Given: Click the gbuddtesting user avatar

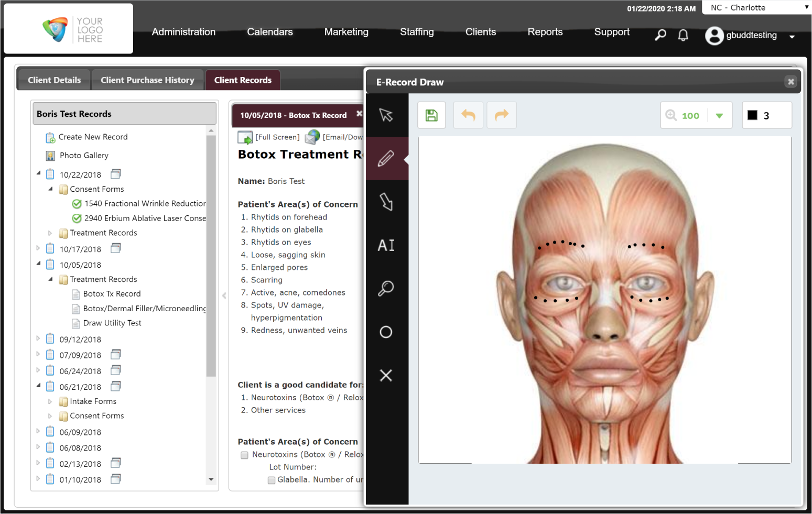Looking at the screenshot, I should click(x=714, y=35).
